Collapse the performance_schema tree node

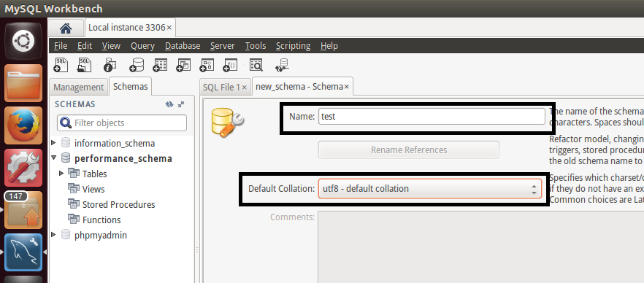pos(53,158)
